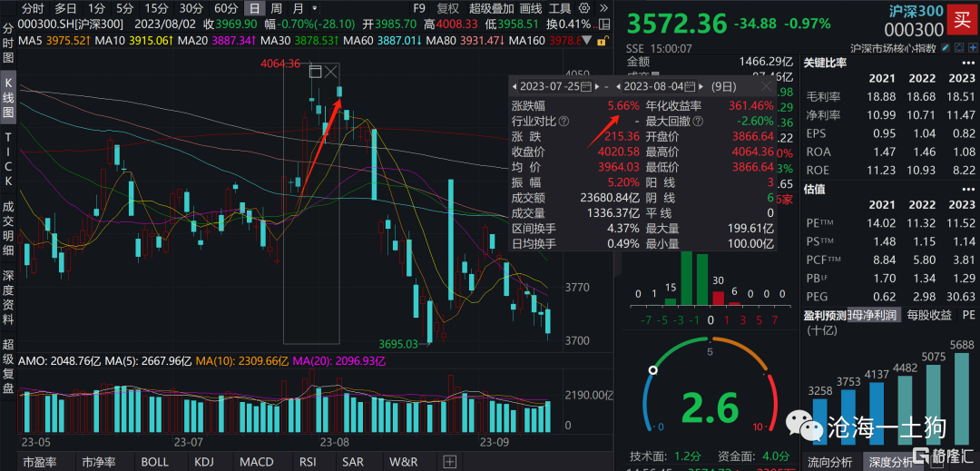This screenshot has width=980, height=471.
Task: Switch chart to 分时 period
Action: (33, 9)
